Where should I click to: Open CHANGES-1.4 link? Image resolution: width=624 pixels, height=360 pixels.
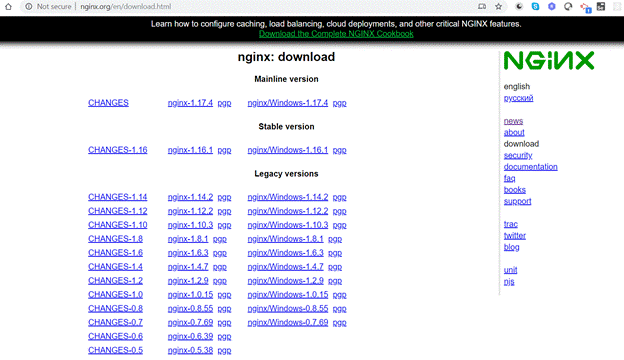[x=115, y=267]
